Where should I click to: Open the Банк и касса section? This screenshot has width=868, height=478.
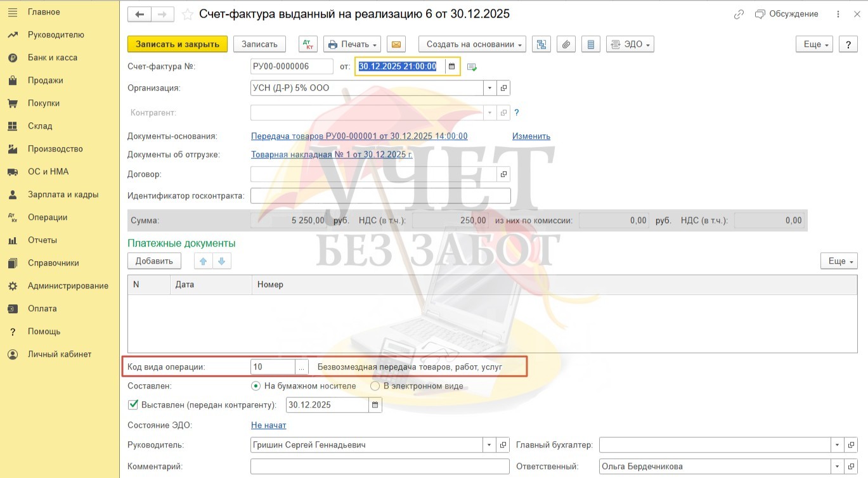tap(53, 58)
